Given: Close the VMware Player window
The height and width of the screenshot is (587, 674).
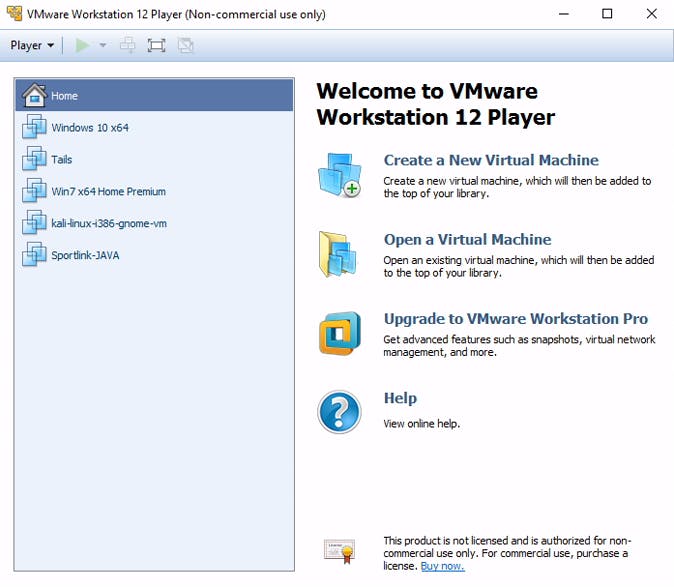Looking at the screenshot, I should 652,14.
